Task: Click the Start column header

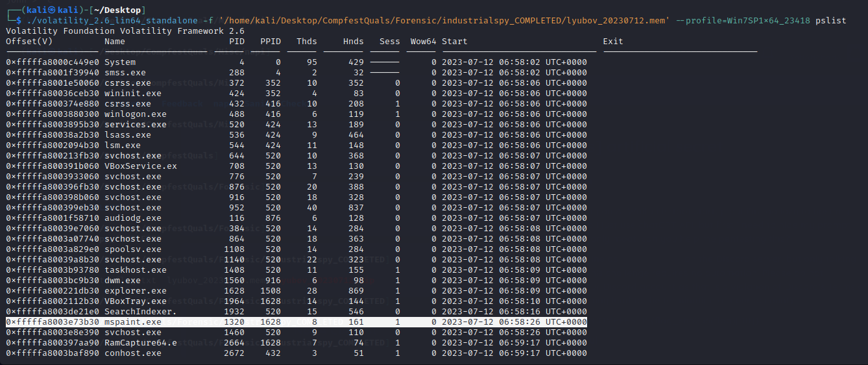Action: click(x=454, y=42)
